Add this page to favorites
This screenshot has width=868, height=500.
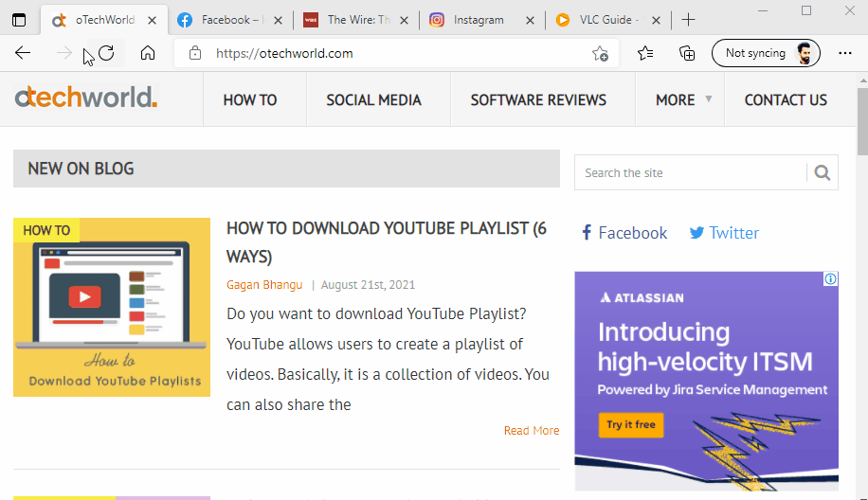(x=600, y=54)
